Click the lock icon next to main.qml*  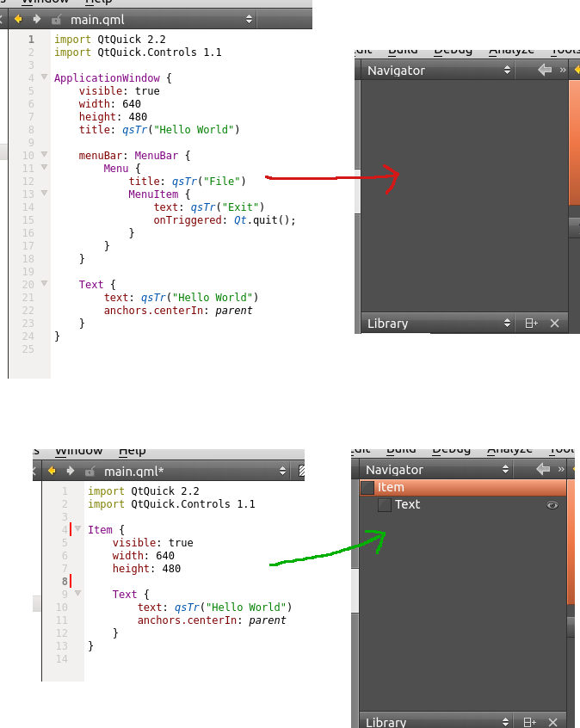89,472
